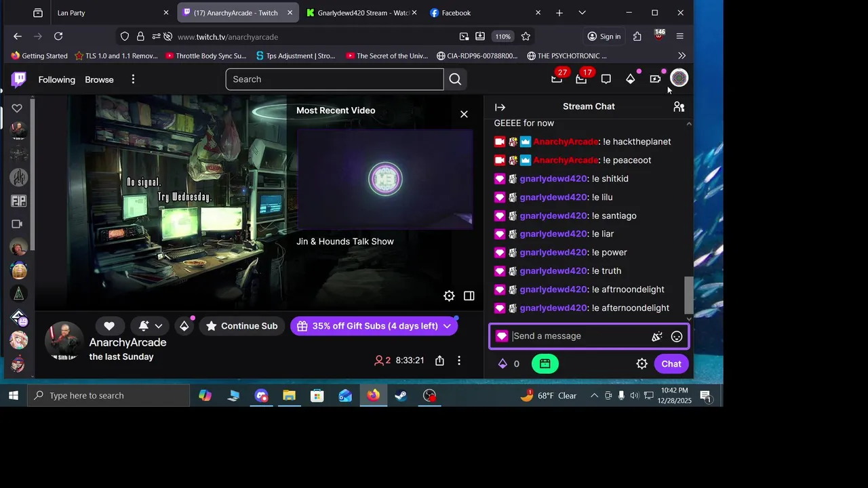Open Firefox hamburger application menu
This screenshot has width=868, height=488.
[679, 37]
